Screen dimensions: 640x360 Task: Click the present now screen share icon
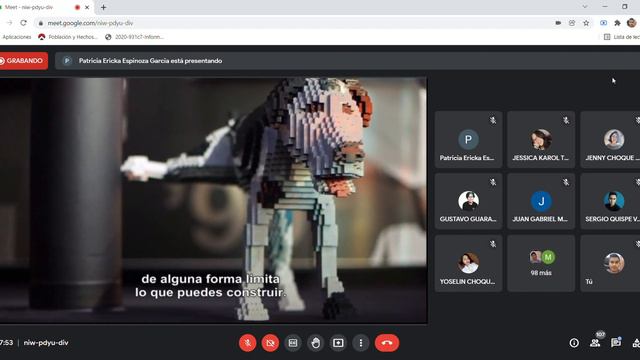coord(338,343)
